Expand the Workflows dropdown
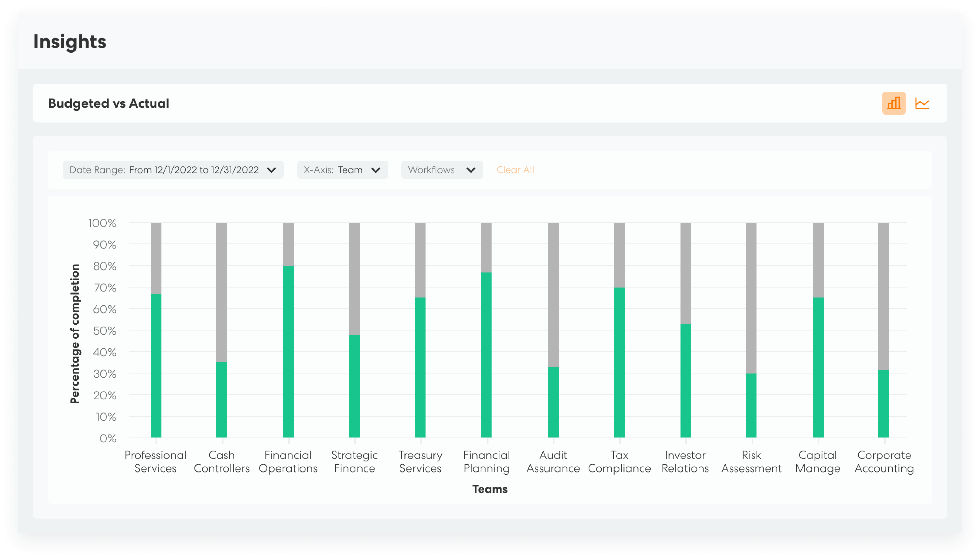The height and width of the screenshot is (560, 980). tap(442, 170)
